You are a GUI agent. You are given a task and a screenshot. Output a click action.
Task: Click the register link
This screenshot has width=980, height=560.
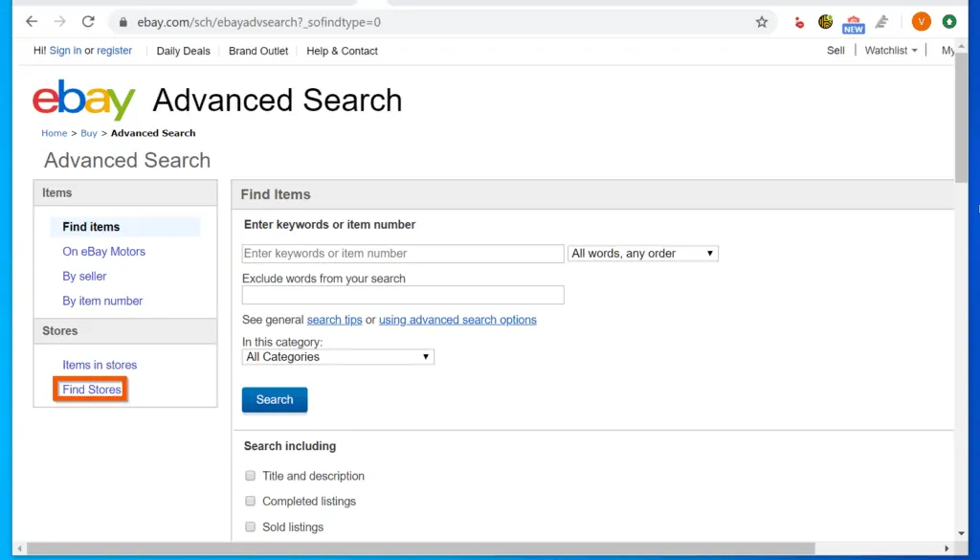coord(115,51)
